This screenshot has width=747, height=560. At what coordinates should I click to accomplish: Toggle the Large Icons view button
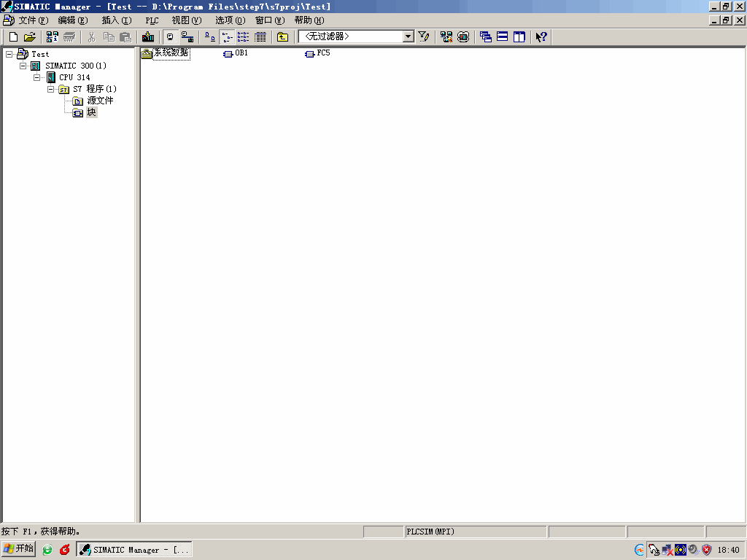click(209, 36)
